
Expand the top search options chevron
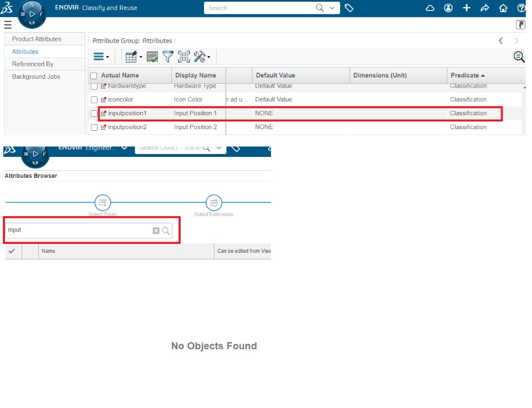point(332,8)
